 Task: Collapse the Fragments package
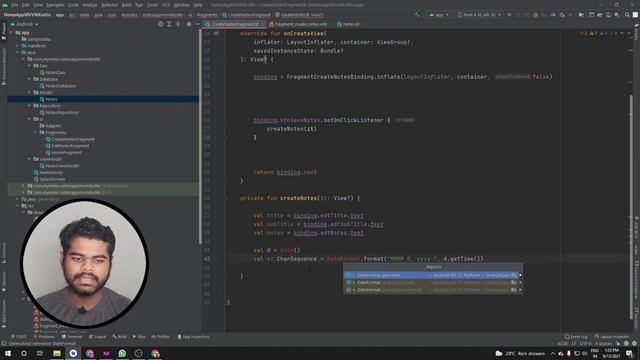click(36, 132)
